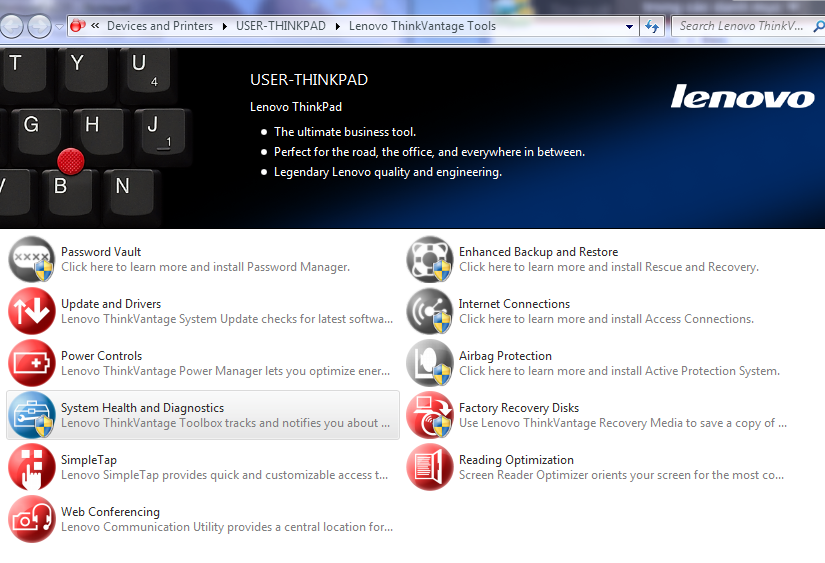The image size is (825, 563).
Task: Go to the Devices and Printers breadcrumb
Action: tap(160, 26)
